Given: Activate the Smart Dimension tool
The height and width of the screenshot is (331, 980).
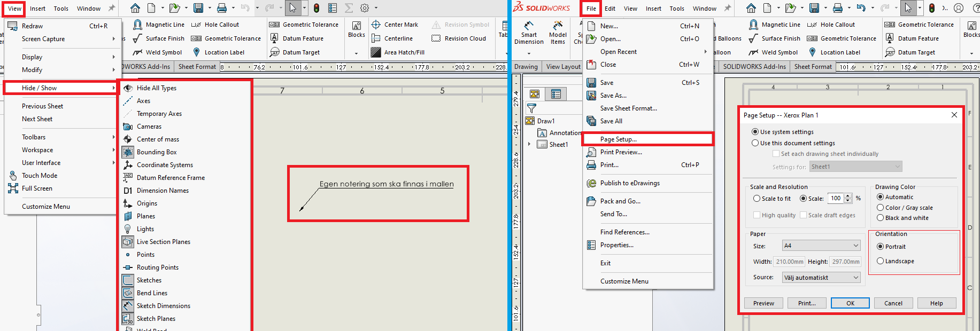Looking at the screenshot, I should click(528, 33).
